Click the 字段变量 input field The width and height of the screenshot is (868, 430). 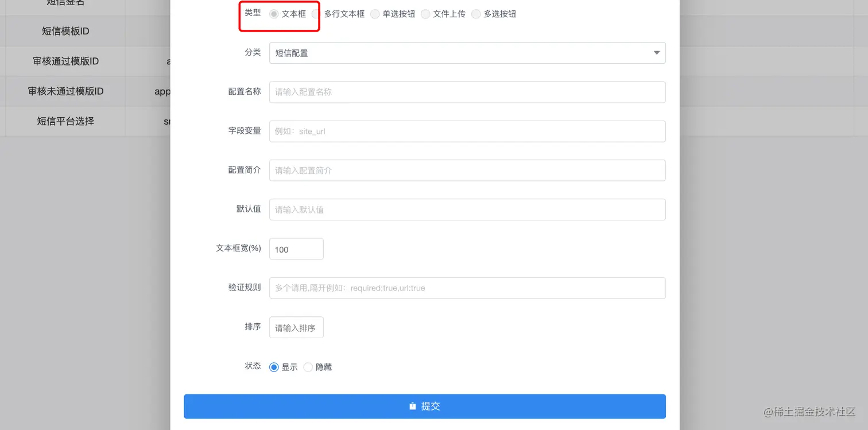[467, 131]
